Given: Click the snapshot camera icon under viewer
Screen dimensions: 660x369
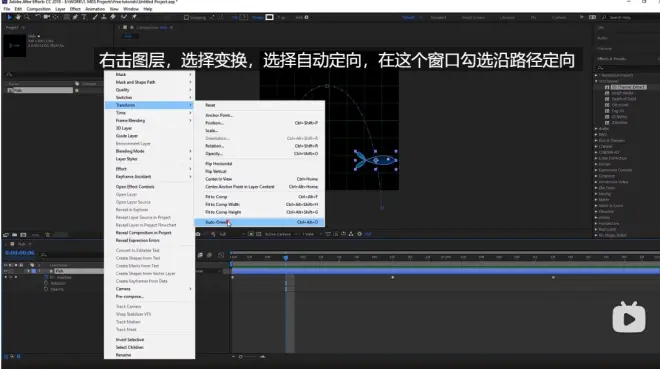Looking at the screenshot, I should [x=198, y=234].
